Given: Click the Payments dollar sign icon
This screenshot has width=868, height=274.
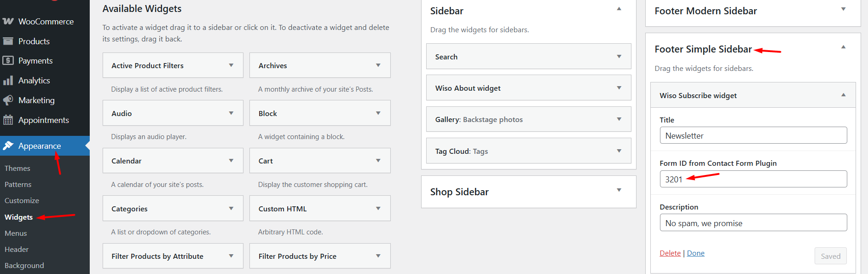Looking at the screenshot, I should (8, 60).
